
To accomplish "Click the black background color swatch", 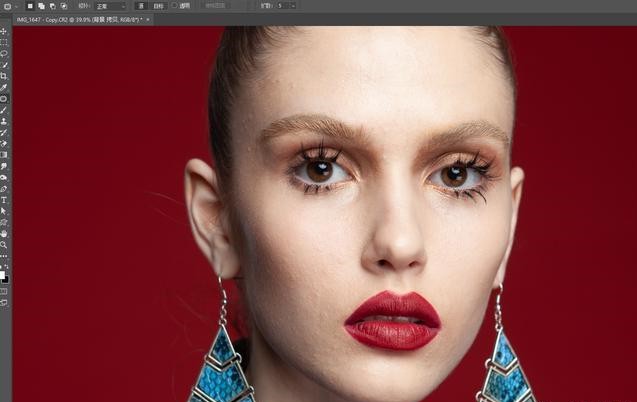I will (x=5, y=279).
